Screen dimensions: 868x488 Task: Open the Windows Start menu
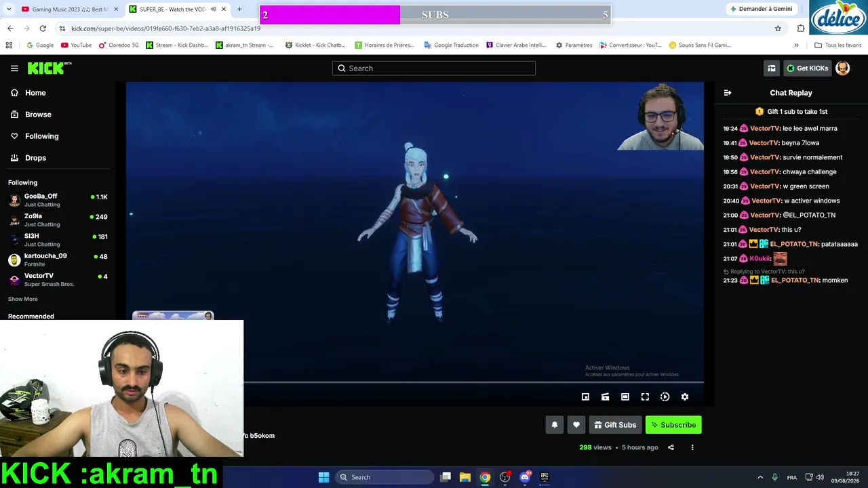(x=323, y=477)
